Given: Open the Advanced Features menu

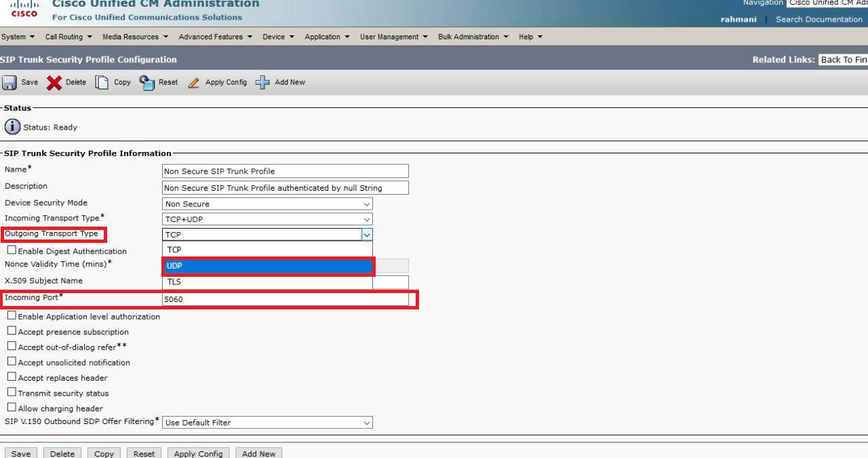Looking at the screenshot, I should point(215,37).
